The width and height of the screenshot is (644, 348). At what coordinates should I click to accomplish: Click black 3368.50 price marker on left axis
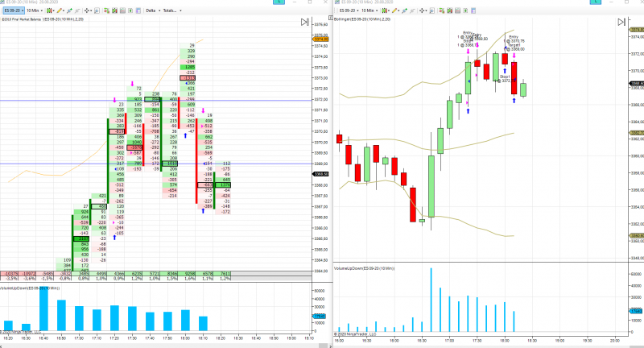[320, 174]
